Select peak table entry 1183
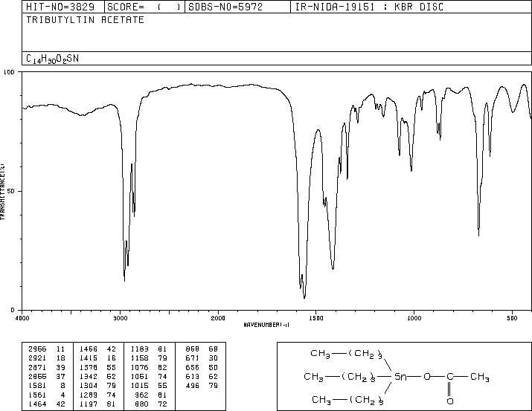Viewport: 532px width, 411px height. click(x=139, y=349)
